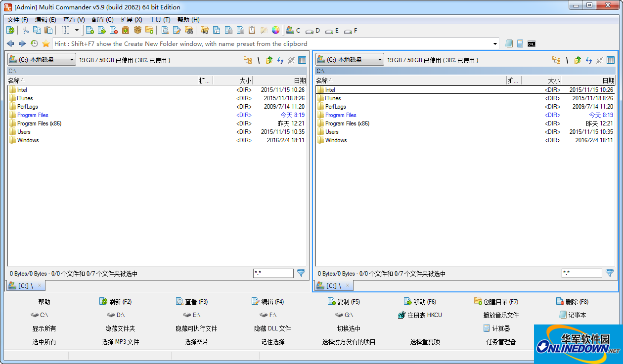
Task: Open the 查看 (V) menu
Action: (74, 20)
